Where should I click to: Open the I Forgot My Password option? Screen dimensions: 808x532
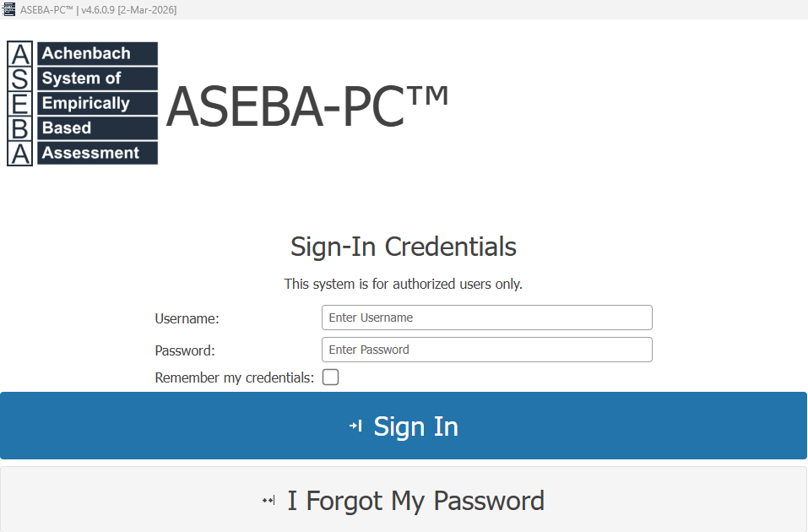point(415,501)
